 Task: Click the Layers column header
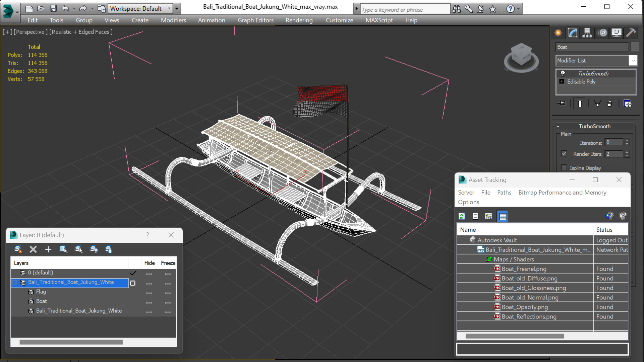click(x=70, y=263)
